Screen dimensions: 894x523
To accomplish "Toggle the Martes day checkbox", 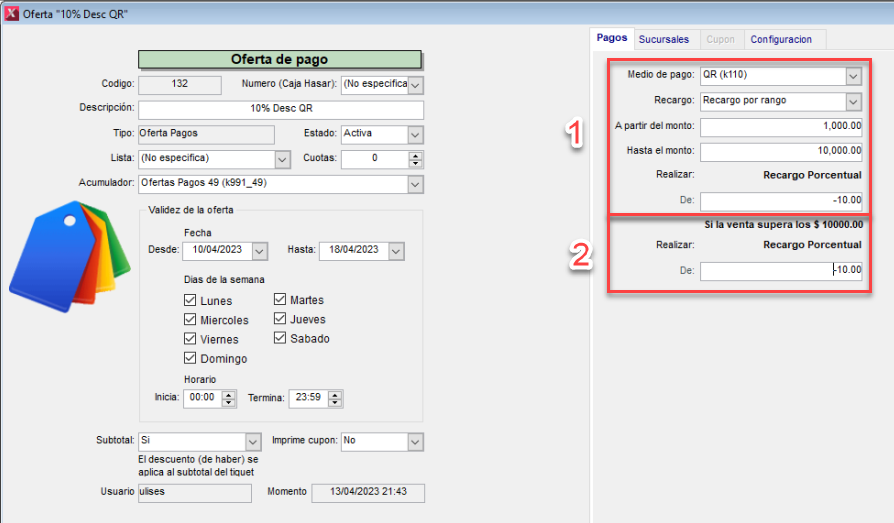I will click(281, 300).
